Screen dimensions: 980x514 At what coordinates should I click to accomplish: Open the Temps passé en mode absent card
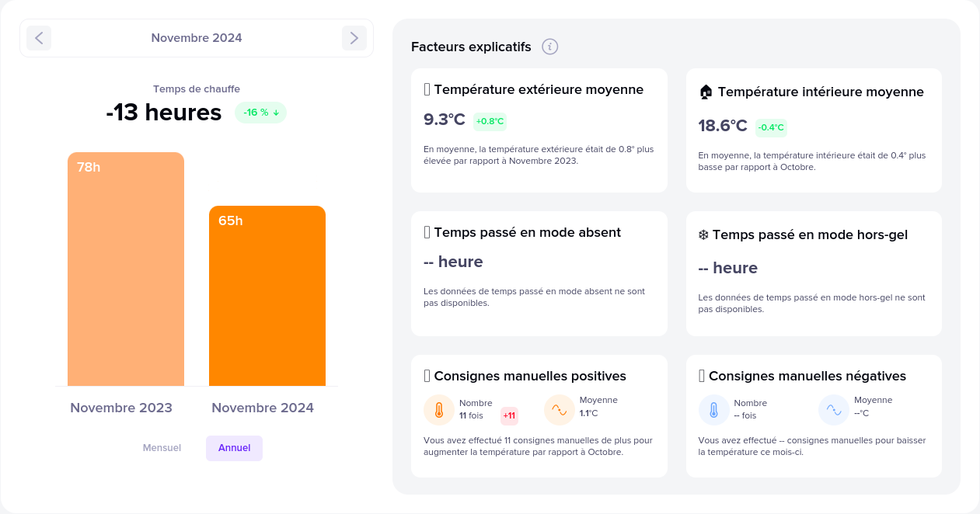[x=539, y=273]
